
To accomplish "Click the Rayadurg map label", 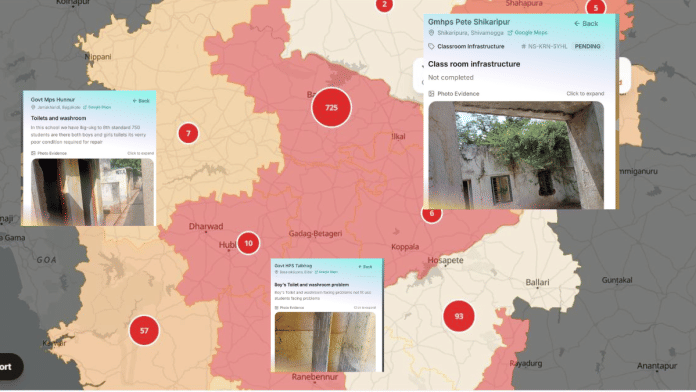I will coord(526,363).
